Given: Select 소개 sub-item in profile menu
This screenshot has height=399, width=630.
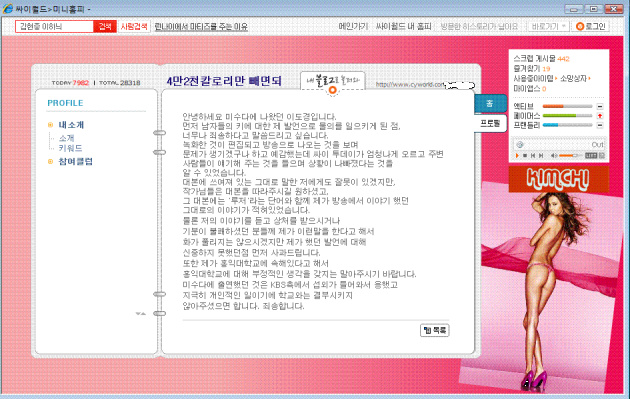Looking at the screenshot, I should (67, 138).
